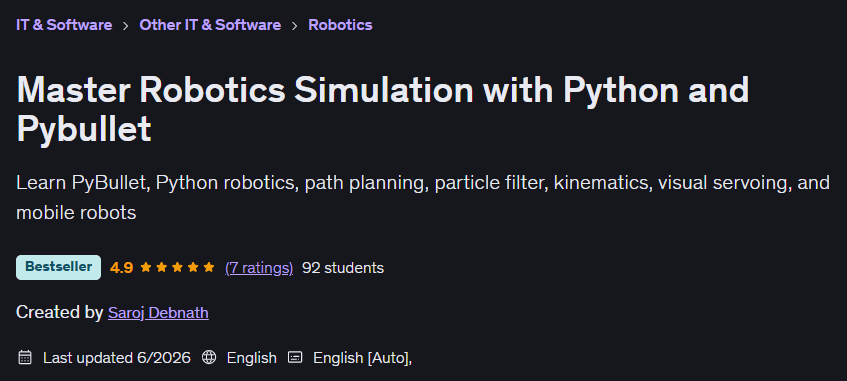Open the Other IT & Software breadcrumb
The height and width of the screenshot is (381, 847).
coord(210,25)
